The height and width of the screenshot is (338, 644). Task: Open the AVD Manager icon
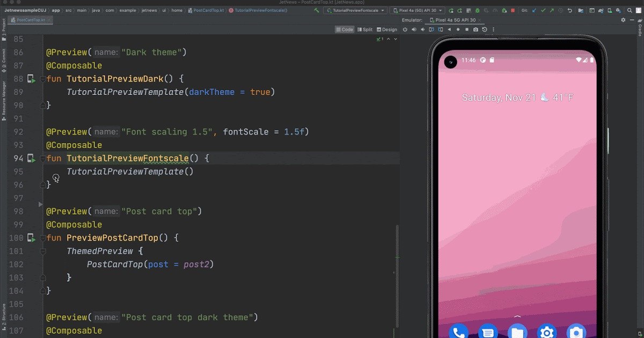610,10
